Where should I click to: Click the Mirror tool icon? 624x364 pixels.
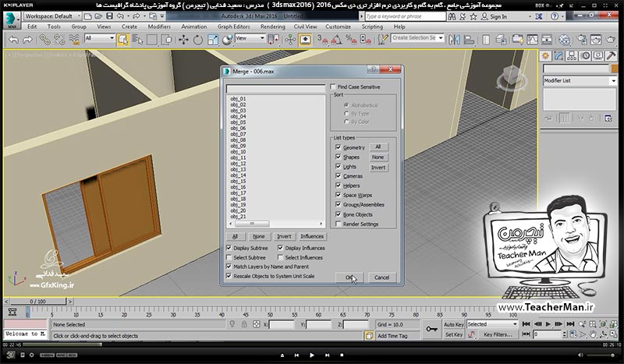coord(454,40)
